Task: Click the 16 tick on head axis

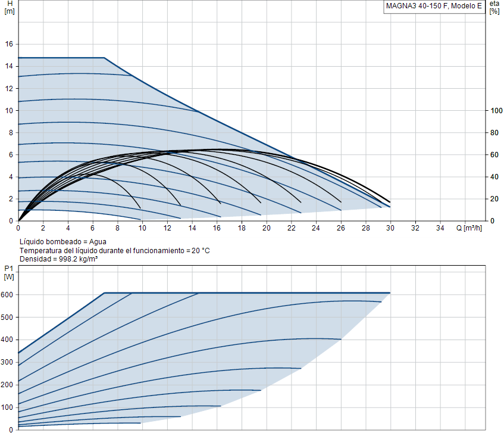Action: point(10,44)
